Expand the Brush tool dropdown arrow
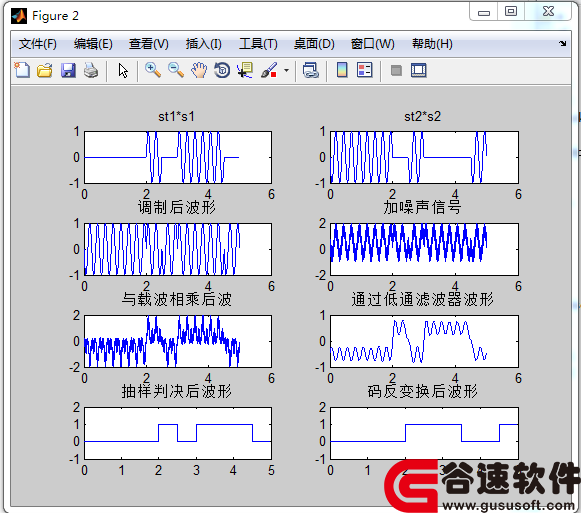This screenshot has height=513, width=581. point(286,70)
